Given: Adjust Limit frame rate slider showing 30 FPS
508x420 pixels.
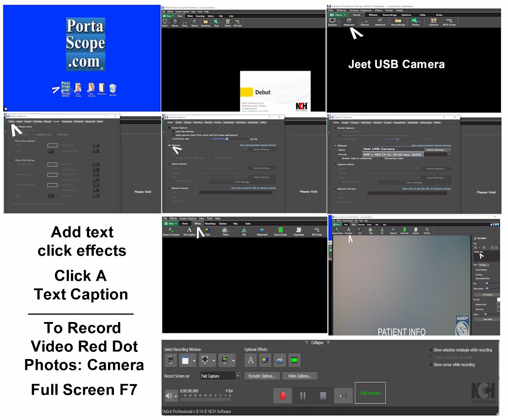Looking at the screenshot, I should tap(227, 139).
